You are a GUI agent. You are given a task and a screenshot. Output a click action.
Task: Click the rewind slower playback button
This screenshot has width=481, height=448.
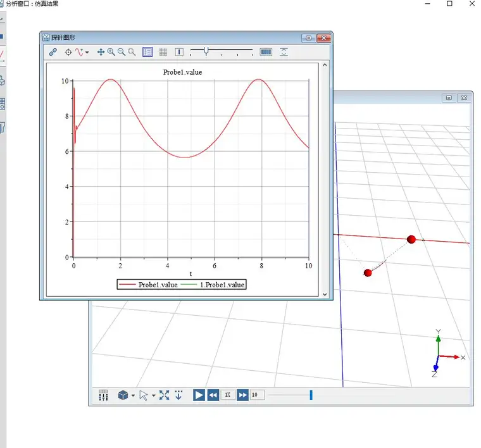point(213,395)
